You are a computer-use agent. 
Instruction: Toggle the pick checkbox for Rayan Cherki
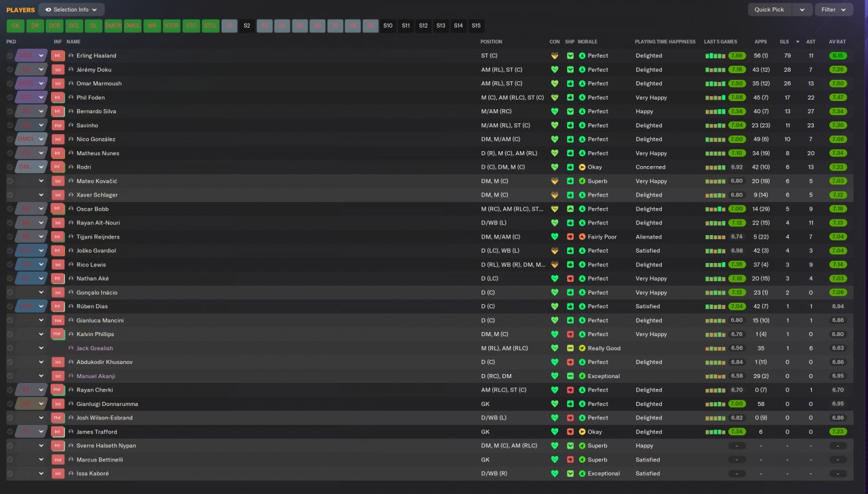point(10,390)
